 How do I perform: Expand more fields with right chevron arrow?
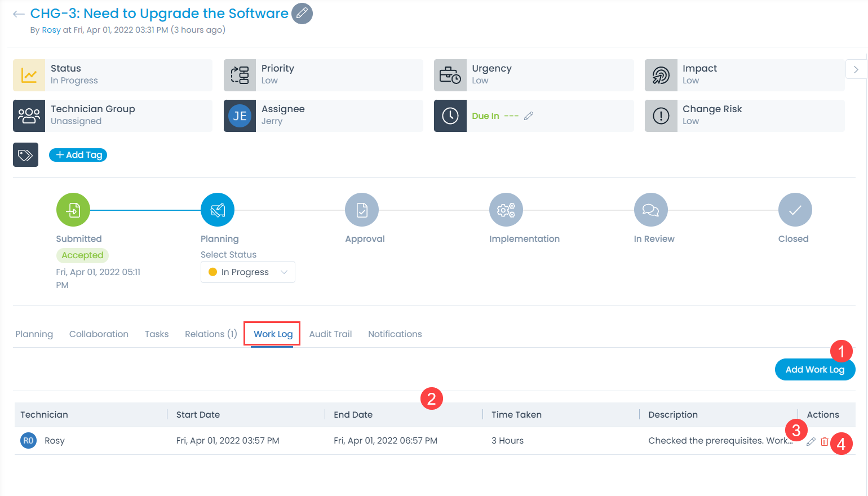point(856,69)
